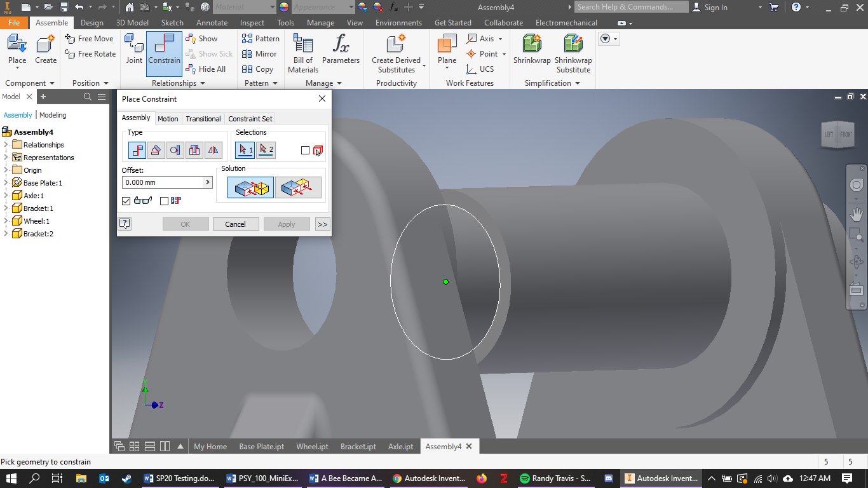The width and height of the screenshot is (868, 488).
Task: Select the Mate solution option
Action: pyautogui.click(x=251, y=187)
